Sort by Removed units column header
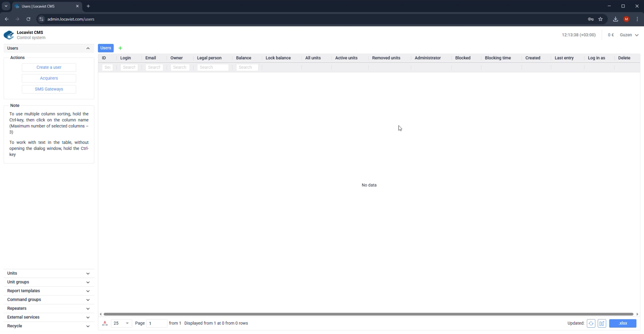The height and width of the screenshot is (334, 644). [386, 58]
